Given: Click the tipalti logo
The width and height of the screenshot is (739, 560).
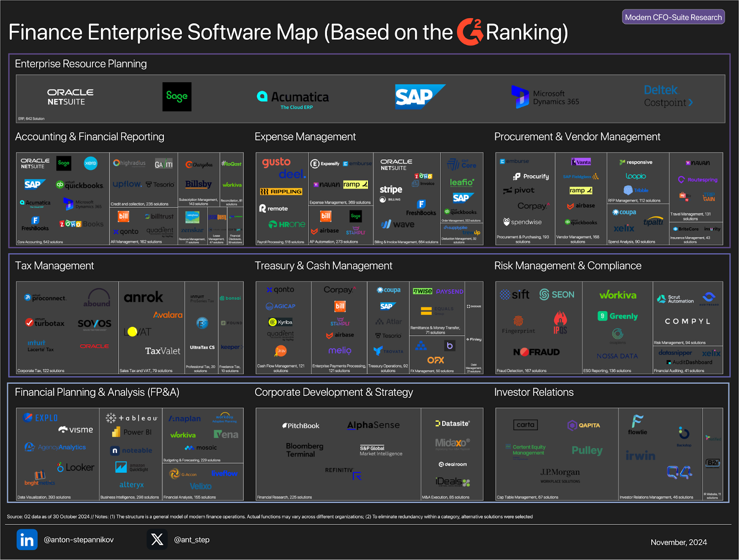Looking at the screenshot, I should coord(653,221).
